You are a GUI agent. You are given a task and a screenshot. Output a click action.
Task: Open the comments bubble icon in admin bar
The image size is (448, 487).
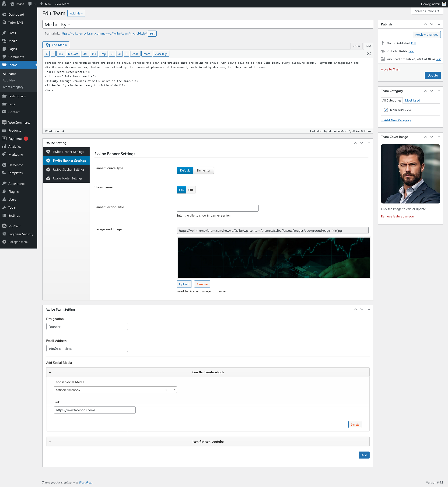click(30, 4)
